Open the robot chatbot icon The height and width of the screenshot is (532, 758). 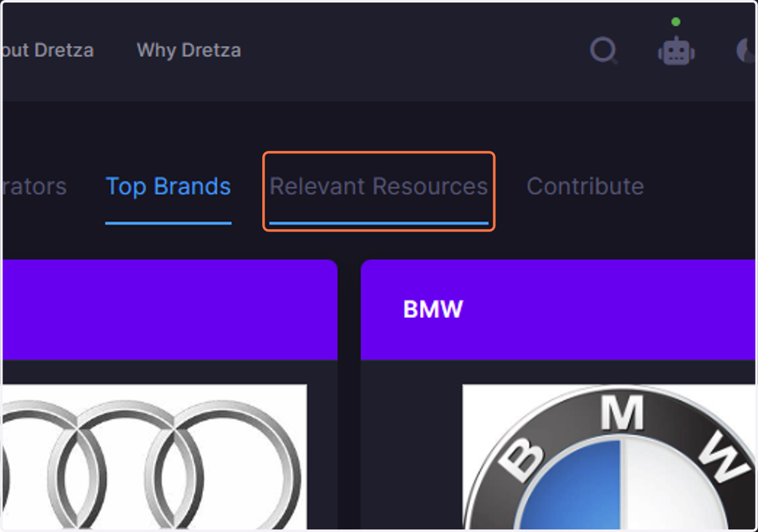[676, 50]
